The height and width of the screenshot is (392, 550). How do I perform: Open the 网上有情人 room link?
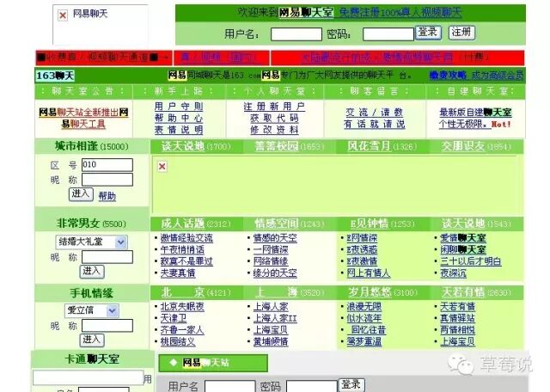369,273
